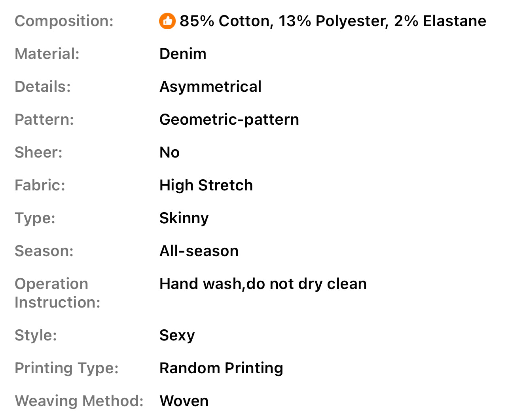Click the Pattern label
Viewport: 508px width, 420px height.
44,120
